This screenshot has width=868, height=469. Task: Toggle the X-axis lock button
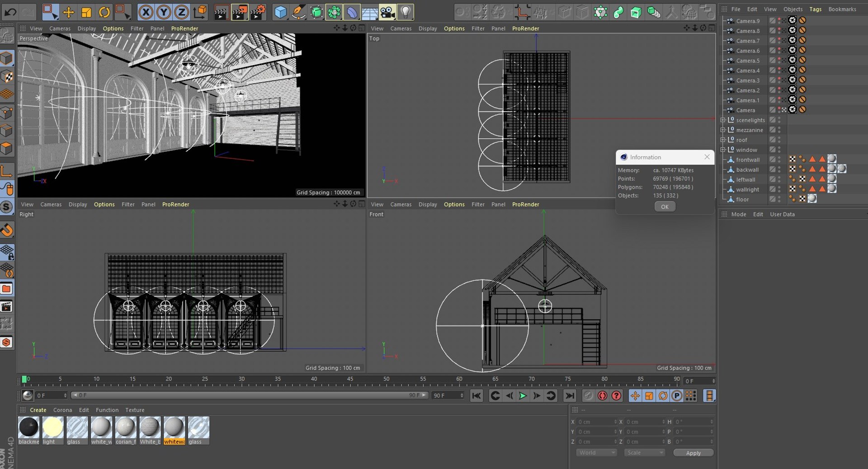146,12
